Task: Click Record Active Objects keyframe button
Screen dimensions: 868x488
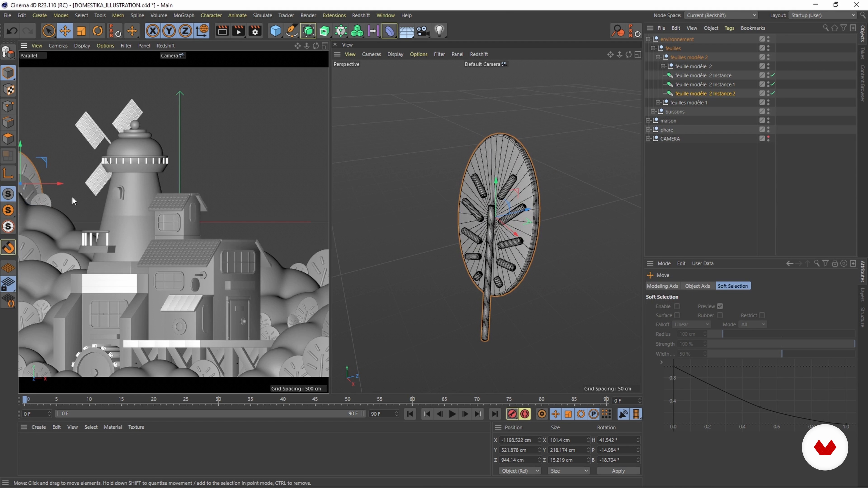Action: pyautogui.click(x=512, y=414)
